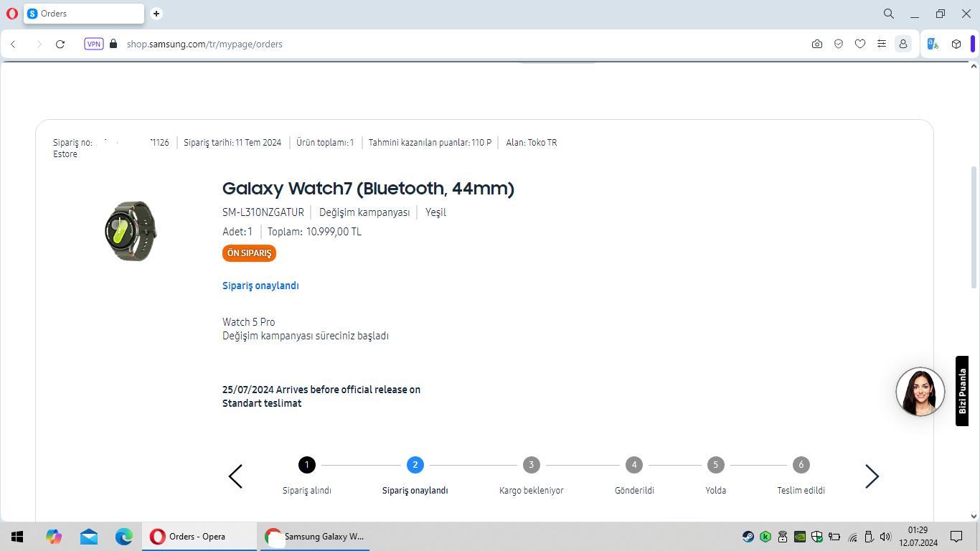Select step 2 Sipariş onaylandı marker

[x=415, y=465]
